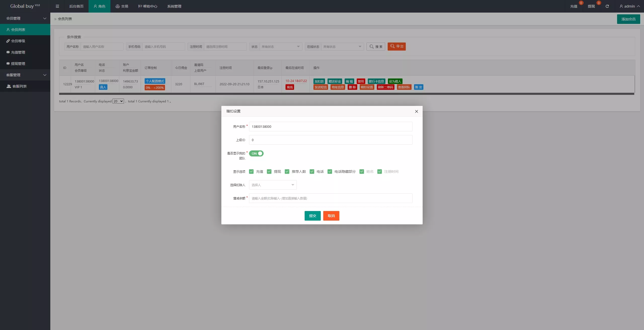This screenshot has height=330, width=644.
Task: Open the 选择扣除人 dropdown
Action: point(273,185)
